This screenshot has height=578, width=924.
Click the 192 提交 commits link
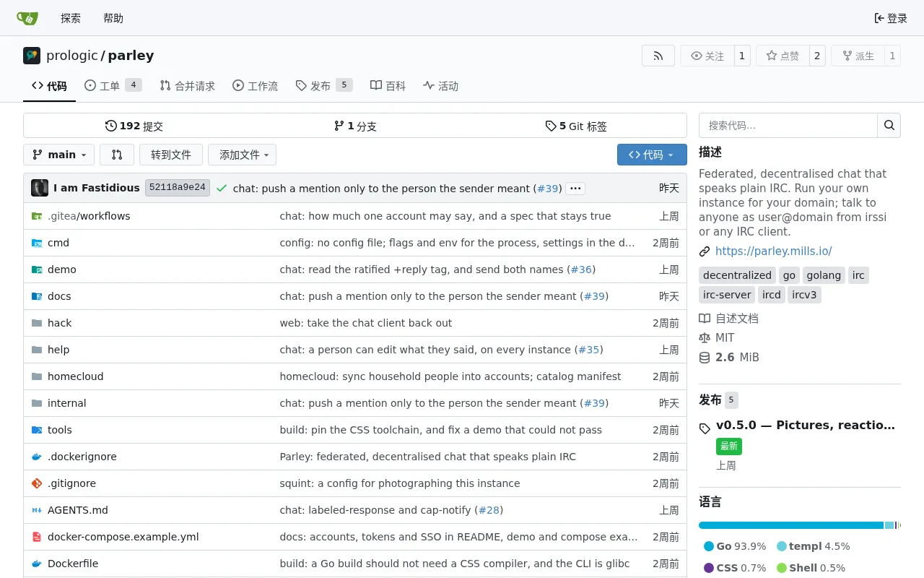tap(134, 126)
